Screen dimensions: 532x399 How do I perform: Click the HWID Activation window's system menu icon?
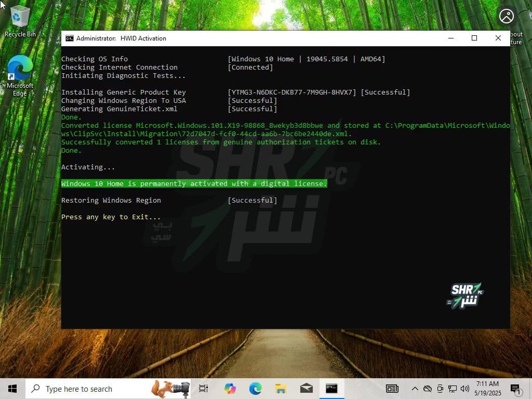(69, 38)
